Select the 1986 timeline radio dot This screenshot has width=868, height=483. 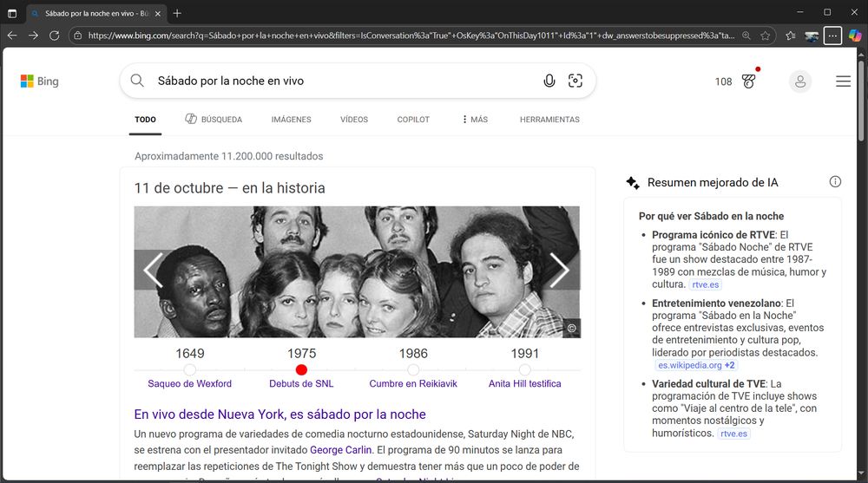(413, 370)
